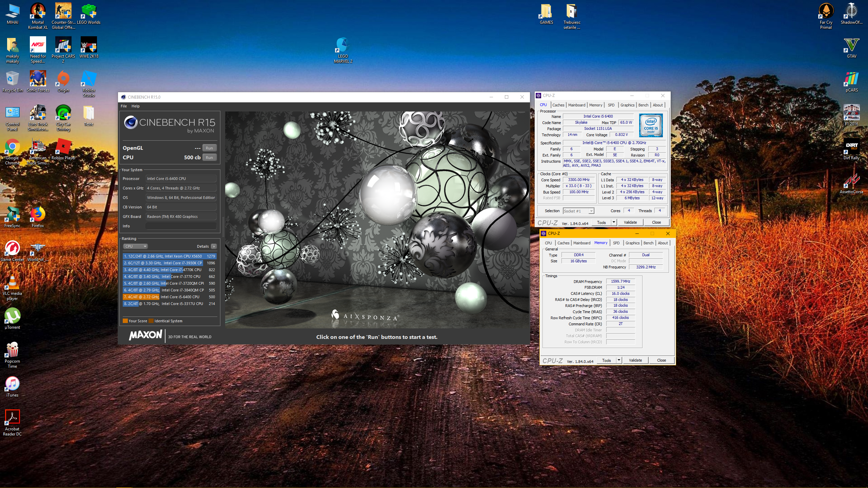868x488 pixels.
Task: Click the Intel Core i5 logo
Action: click(x=651, y=125)
